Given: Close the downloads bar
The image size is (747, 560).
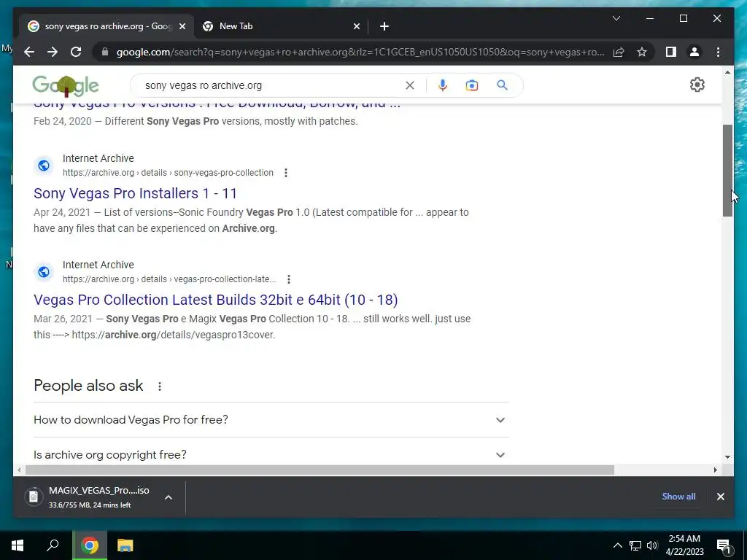Looking at the screenshot, I should click(x=720, y=497).
